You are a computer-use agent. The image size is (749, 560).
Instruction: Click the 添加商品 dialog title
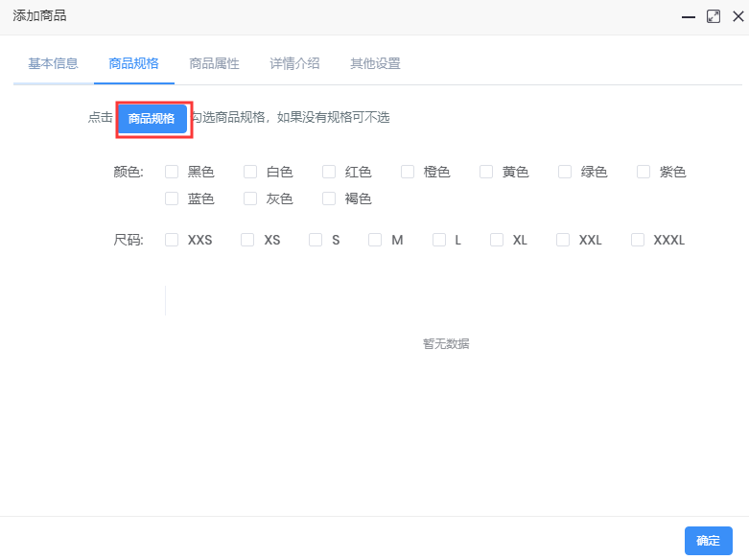[39, 15]
